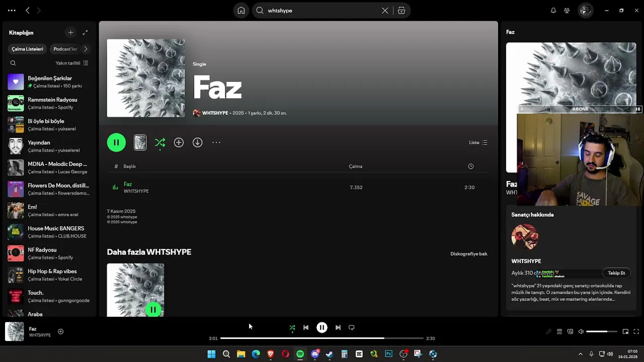Viewport: 644px width, 362px height.
Task: Open the Yayından playlist
Action: pyautogui.click(x=49, y=146)
